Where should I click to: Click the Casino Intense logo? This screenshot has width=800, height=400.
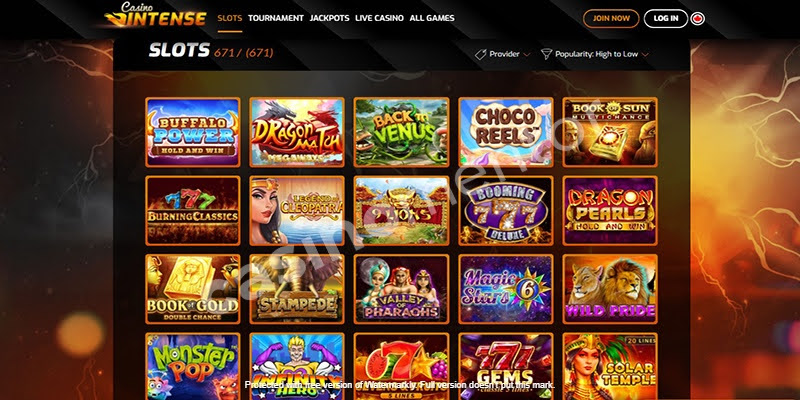[x=156, y=15]
